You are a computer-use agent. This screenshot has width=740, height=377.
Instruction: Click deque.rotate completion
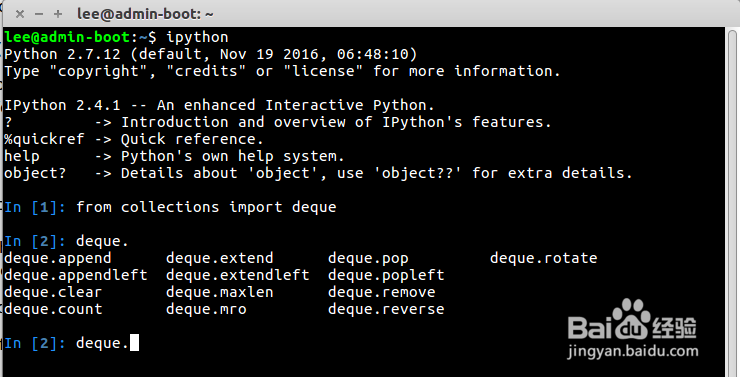[x=544, y=258]
